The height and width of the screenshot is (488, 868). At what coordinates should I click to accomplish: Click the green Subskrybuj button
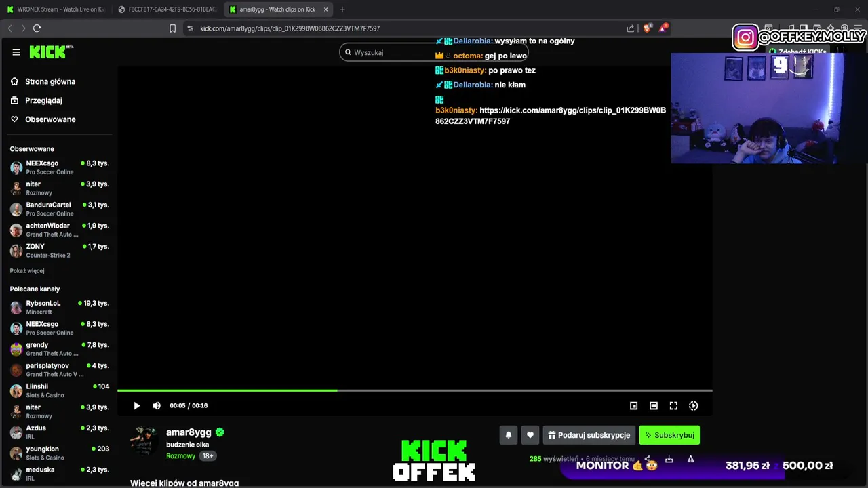tap(669, 435)
